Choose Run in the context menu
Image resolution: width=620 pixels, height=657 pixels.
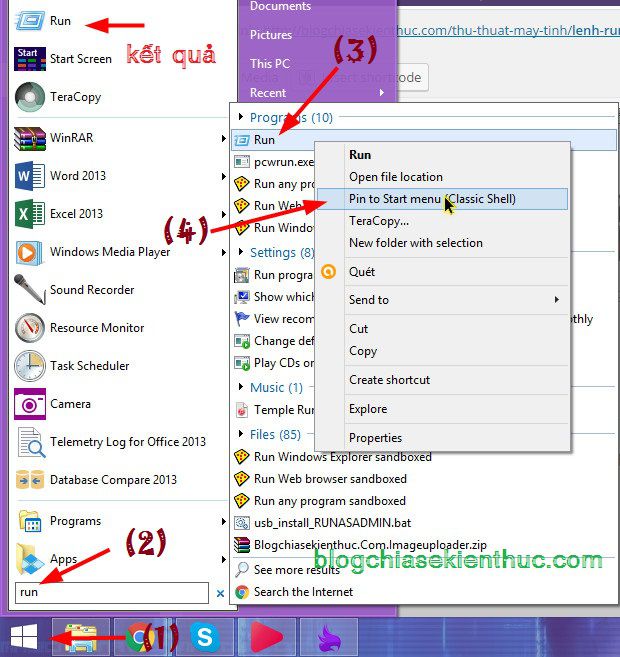pyautogui.click(x=442, y=155)
